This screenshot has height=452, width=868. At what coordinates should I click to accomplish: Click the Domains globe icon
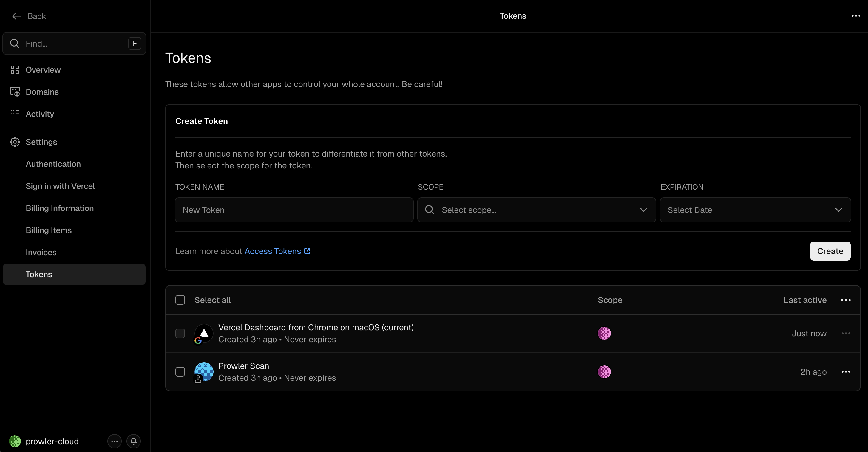tap(15, 92)
